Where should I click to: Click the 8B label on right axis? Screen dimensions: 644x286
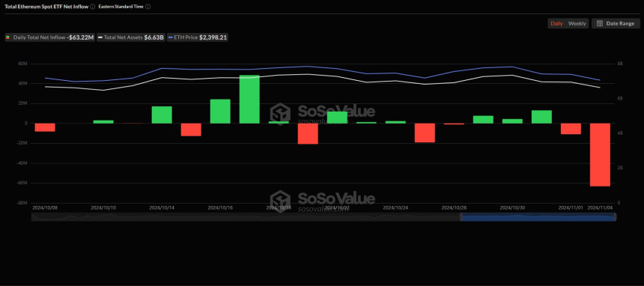620,64
